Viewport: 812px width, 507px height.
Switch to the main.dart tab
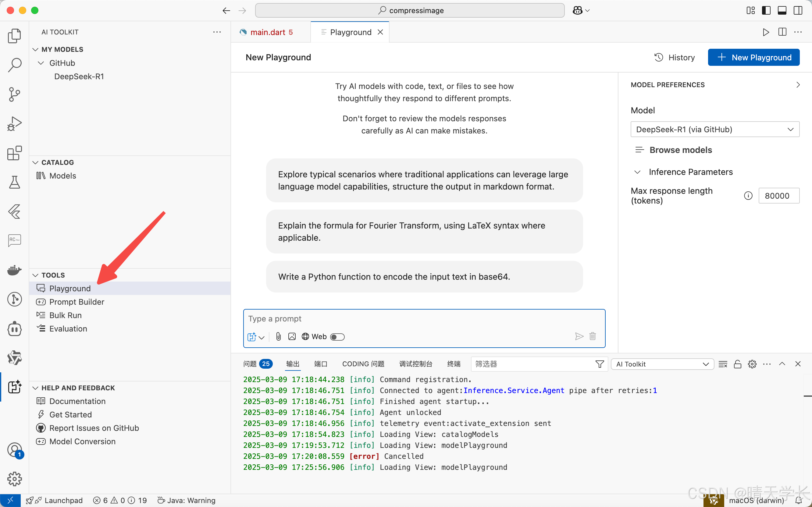pyautogui.click(x=271, y=32)
